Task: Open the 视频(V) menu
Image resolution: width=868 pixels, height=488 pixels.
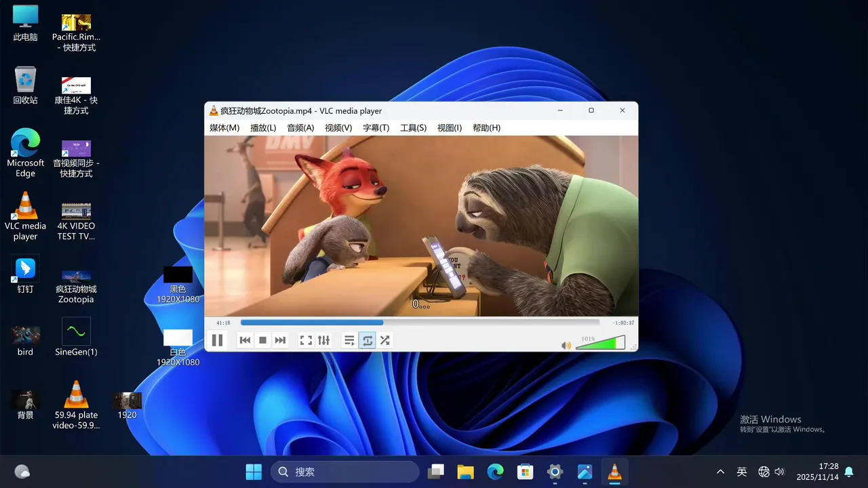Action: pos(338,127)
